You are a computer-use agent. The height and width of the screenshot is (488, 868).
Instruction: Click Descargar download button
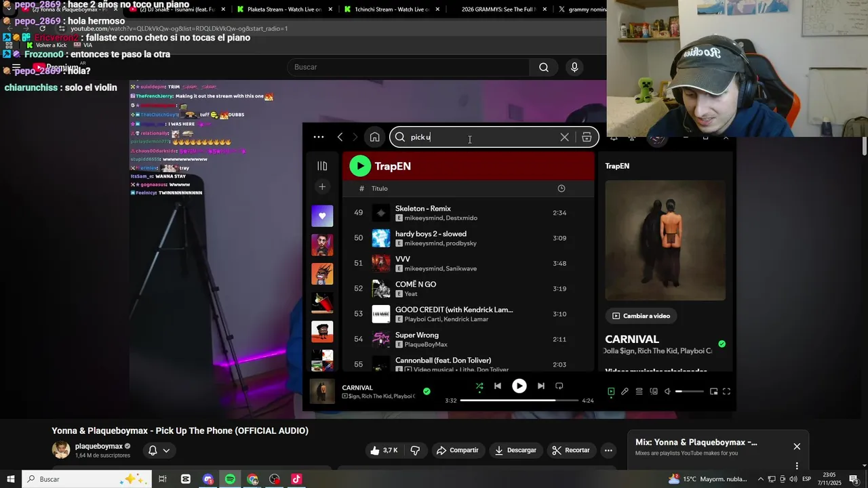click(x=515, y=450)
